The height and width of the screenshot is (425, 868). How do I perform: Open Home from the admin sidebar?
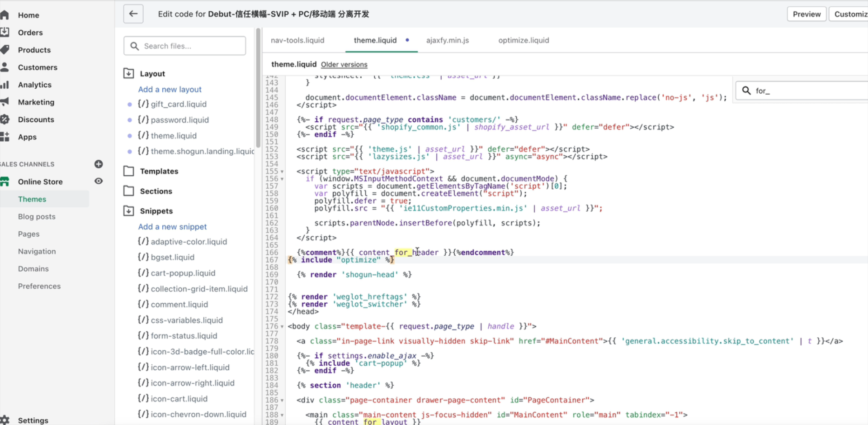28,15
